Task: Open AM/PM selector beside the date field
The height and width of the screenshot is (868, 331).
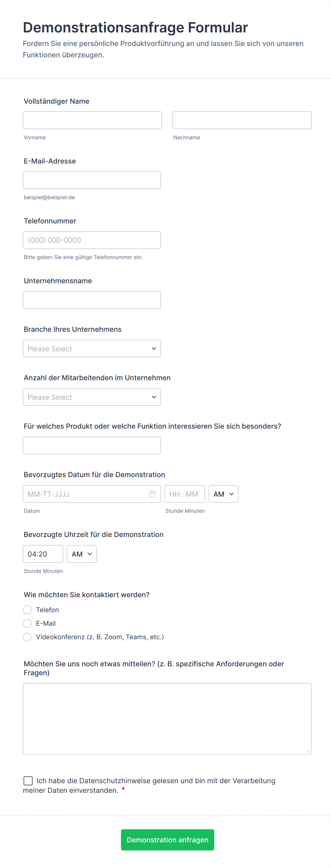Action: pyautogui.click(x=223, y=494)
